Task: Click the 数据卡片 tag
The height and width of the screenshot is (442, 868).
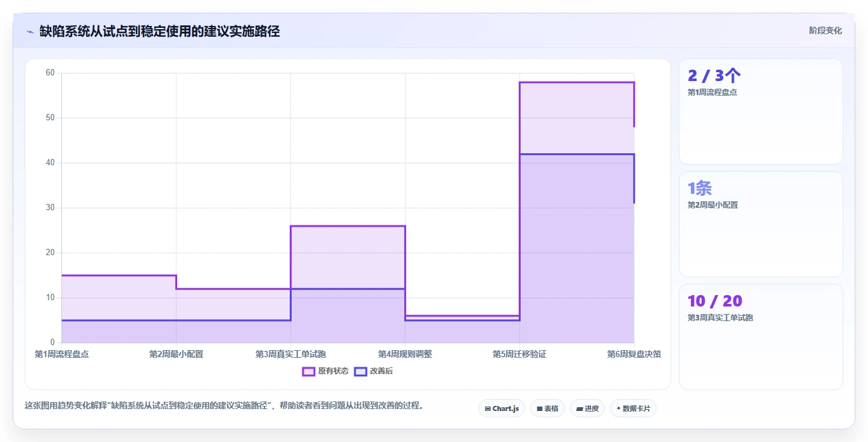Action: pyautogui.click(x=633, y=408)
